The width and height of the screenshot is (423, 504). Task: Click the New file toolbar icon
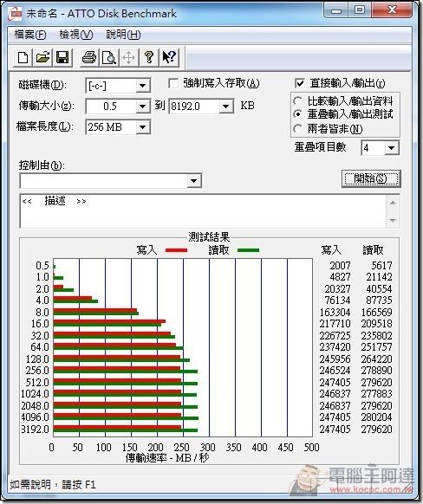tap(23, 58)
